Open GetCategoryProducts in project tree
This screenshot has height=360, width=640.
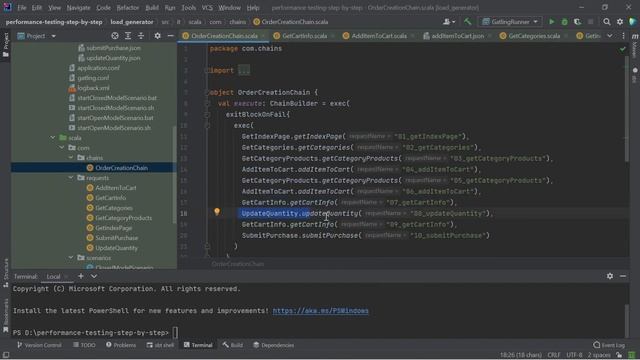[123, 218]
